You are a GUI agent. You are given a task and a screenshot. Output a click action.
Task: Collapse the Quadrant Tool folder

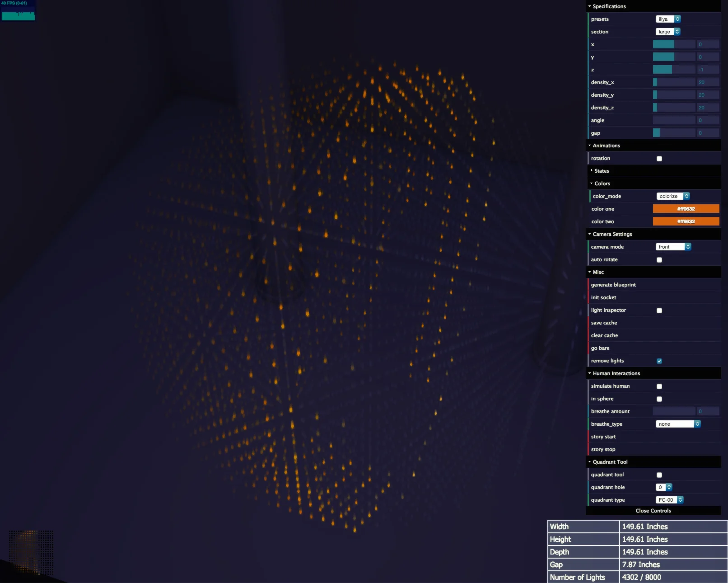[x=653, y=462]
